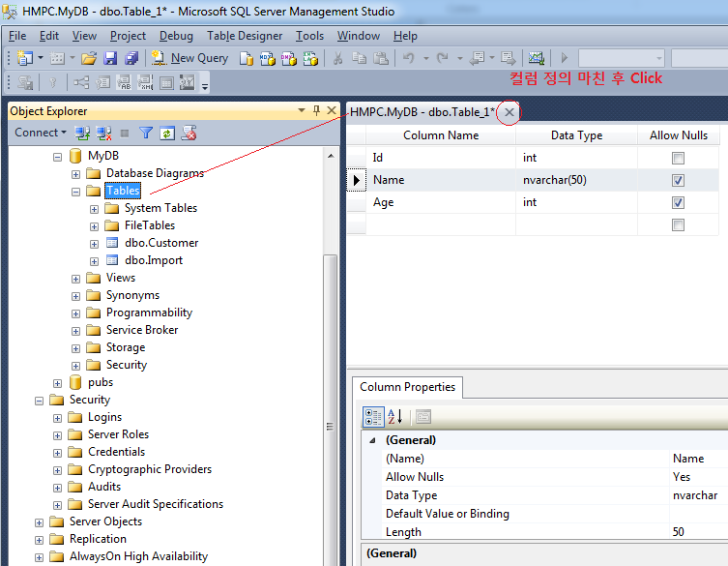Click the Disconnect icon in Object Explorer
728x566 pixels.
103,133
